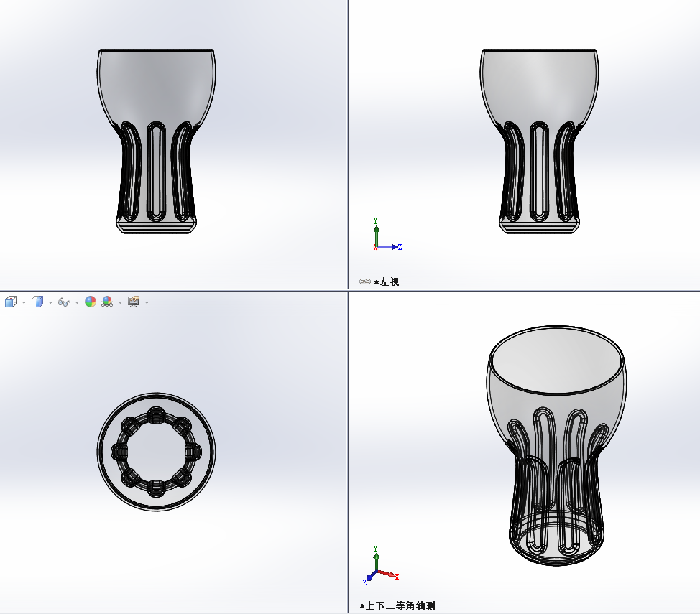Toggle the view link icon beside 左视
Viewport: 700px width, 614px height.
click(x=364, y=282)
